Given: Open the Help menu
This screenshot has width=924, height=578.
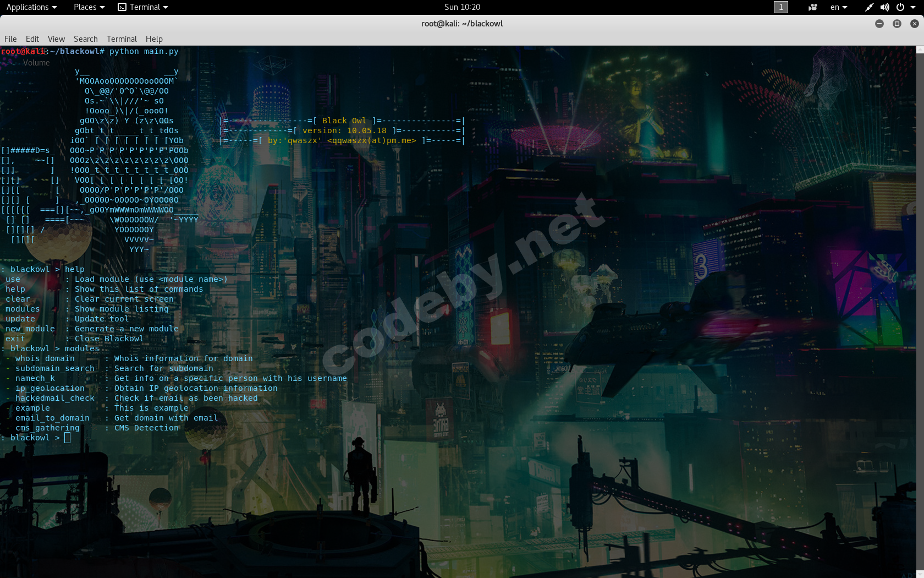Looking at the screenshot, I should pyautogui.click(x=154, y=39).
